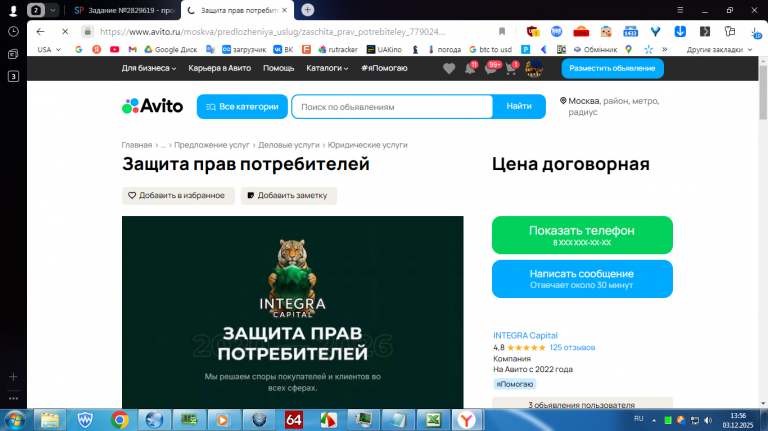Click Добавить в избранное
This screenshot has width=768, height=431.
pos(178,195)
